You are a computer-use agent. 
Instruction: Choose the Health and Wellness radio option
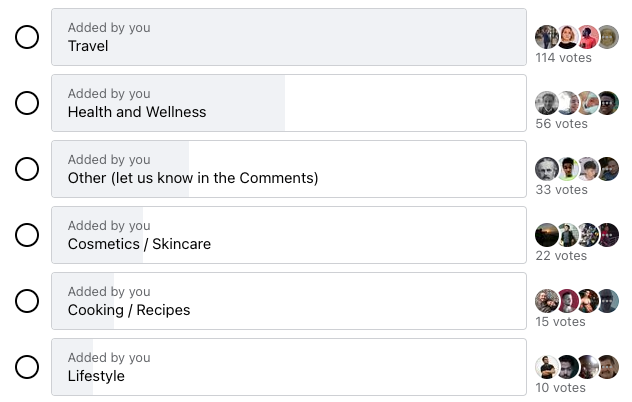point(27,103)
